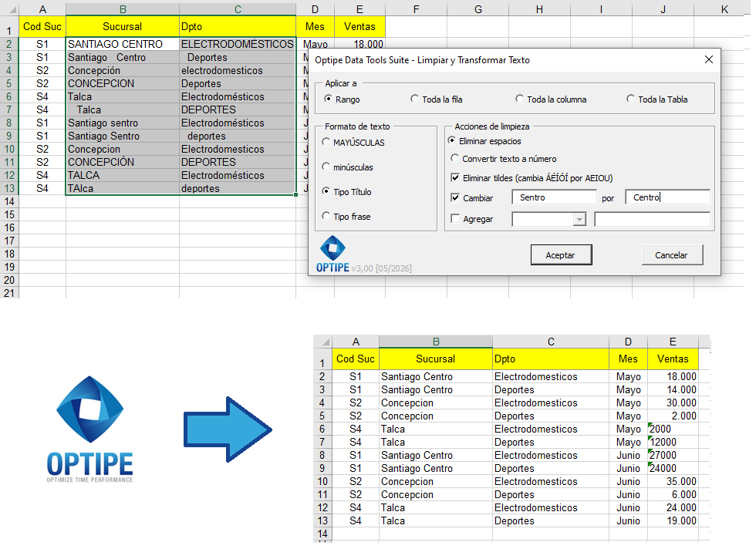Click the select-all corner of the top sheet
Viewport: 756px width, 549px height.
[x=9, y=9]
